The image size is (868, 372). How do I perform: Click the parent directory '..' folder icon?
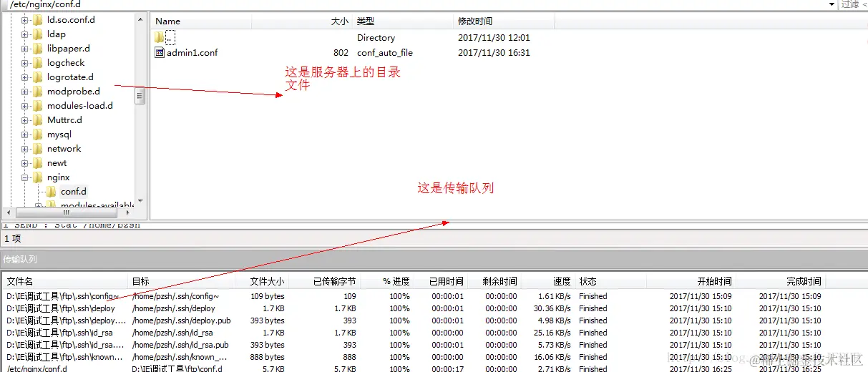[160, 37]
